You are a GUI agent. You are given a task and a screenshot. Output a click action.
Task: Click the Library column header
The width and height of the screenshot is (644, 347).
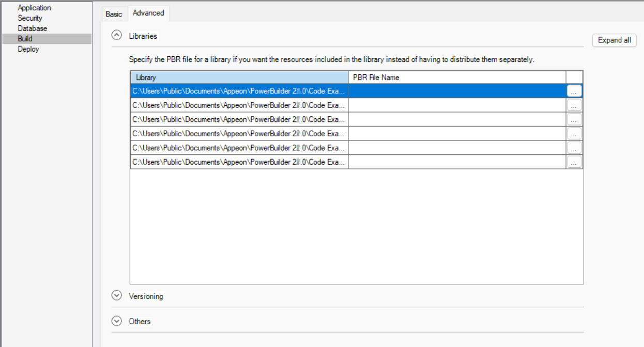239,77
